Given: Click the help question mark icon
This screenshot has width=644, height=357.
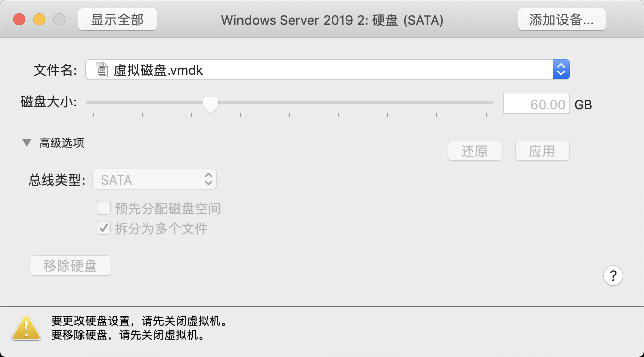Looking at the screenshot, I should (613, 276).
